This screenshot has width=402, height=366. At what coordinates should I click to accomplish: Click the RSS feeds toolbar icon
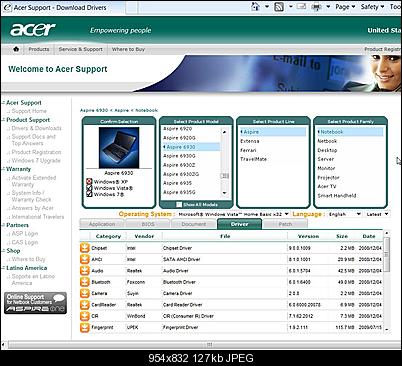(279, 7)
